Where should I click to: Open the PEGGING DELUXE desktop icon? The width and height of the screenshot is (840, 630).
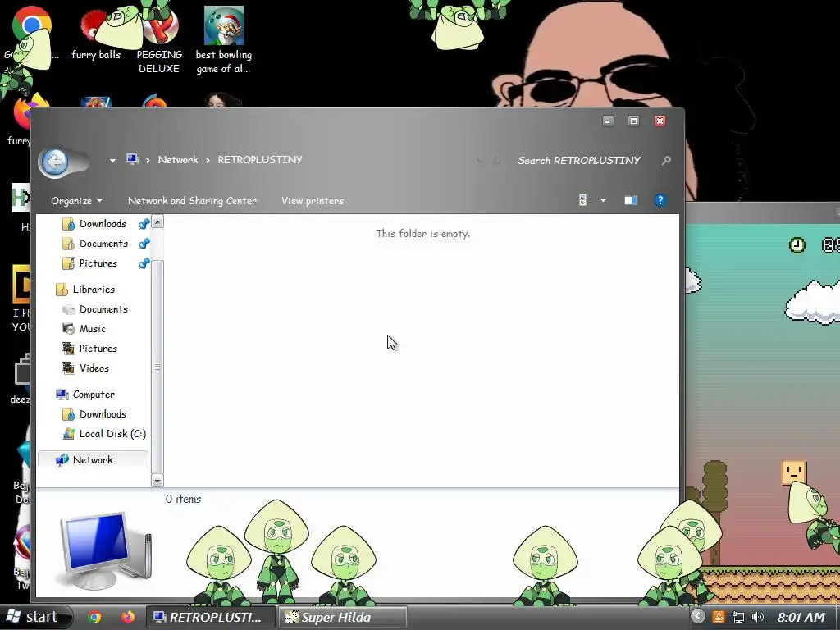click(159, 41)
